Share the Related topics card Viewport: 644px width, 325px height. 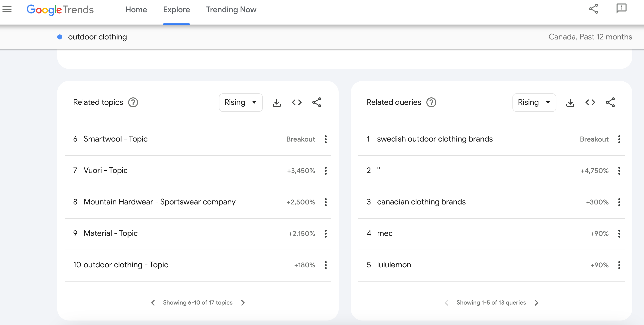(317, 103)
